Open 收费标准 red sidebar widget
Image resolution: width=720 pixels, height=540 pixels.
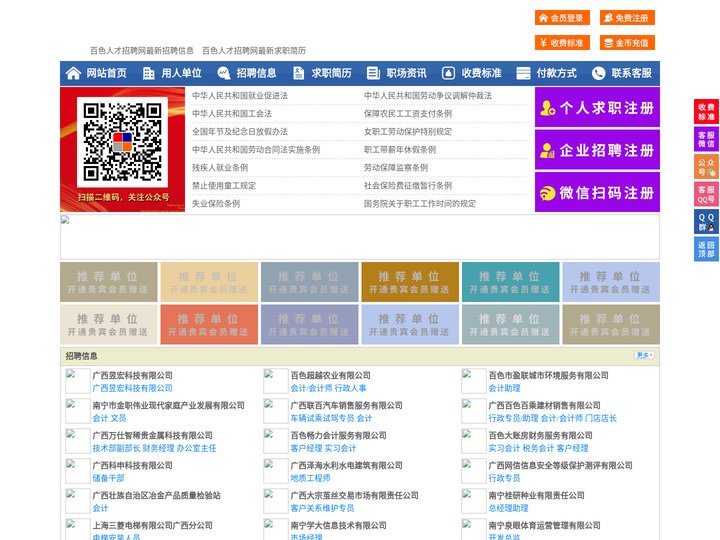(706, 112)
